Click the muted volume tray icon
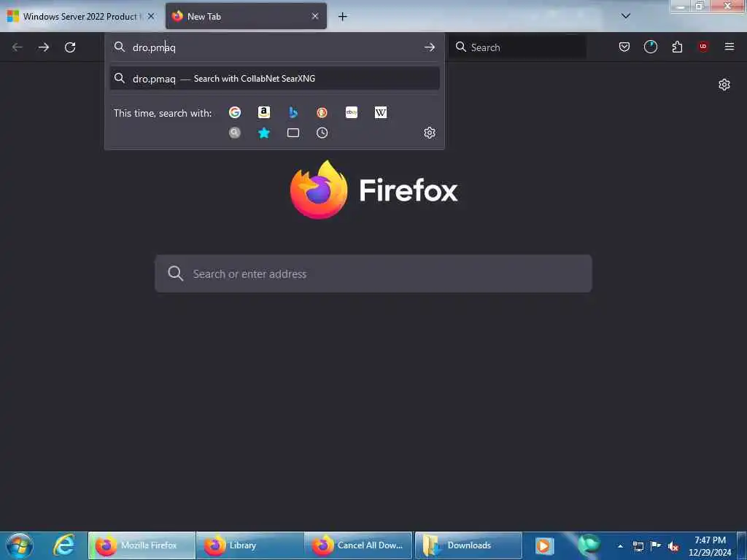This screenshot has height=560, width=747. [x=673, y=547]
